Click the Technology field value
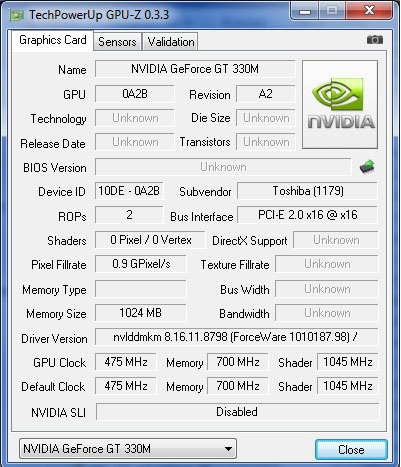Screen dimensions: 401x467 [x=135, y=118]
